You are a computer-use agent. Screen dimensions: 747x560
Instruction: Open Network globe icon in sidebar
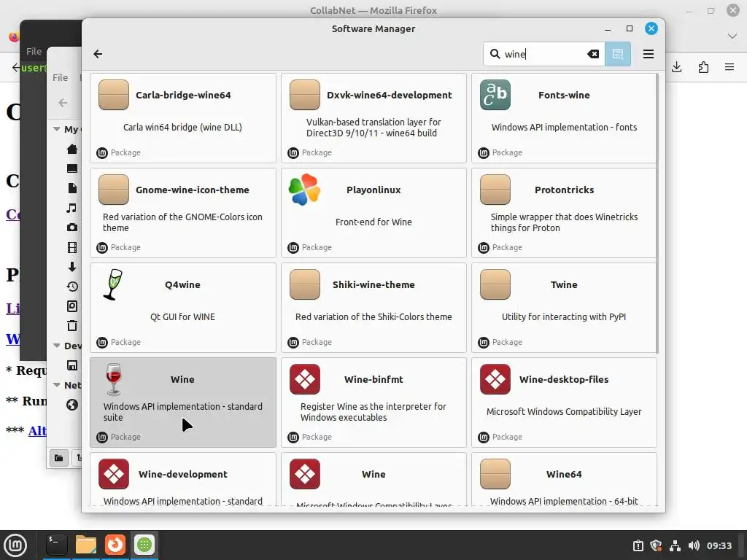pyautogui.click(x=72, y=405)
